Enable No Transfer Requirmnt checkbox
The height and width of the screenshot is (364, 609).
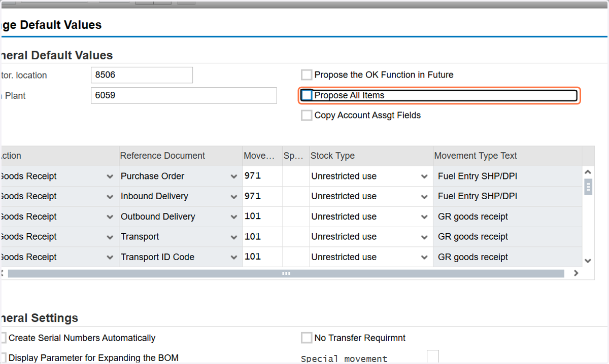coord(307,338)
